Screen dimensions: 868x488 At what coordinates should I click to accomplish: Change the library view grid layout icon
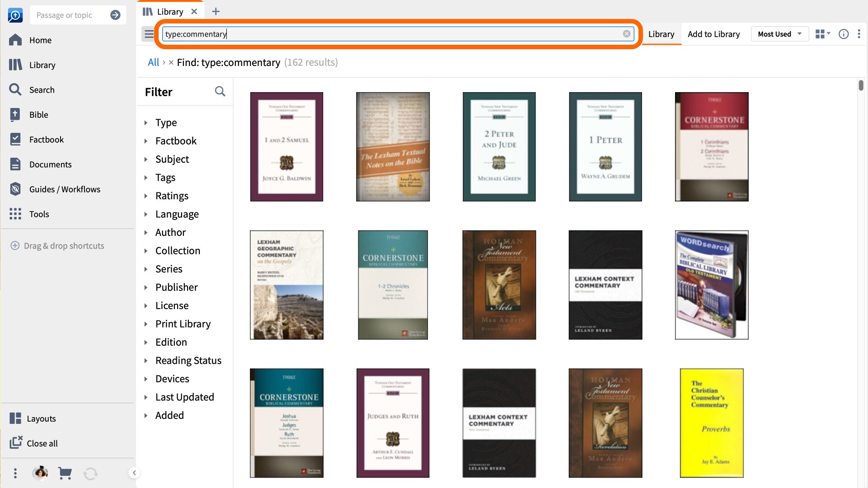[x=822, y=34]
